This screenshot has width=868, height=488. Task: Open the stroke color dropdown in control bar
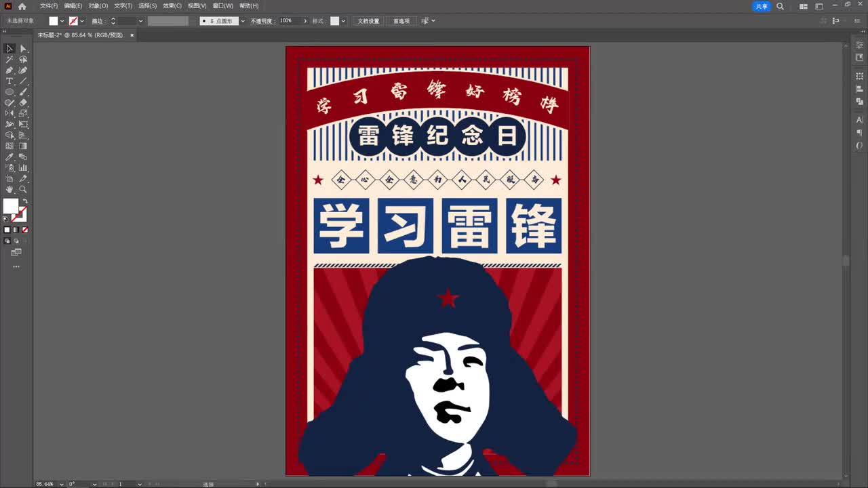(x=82, y=21)
